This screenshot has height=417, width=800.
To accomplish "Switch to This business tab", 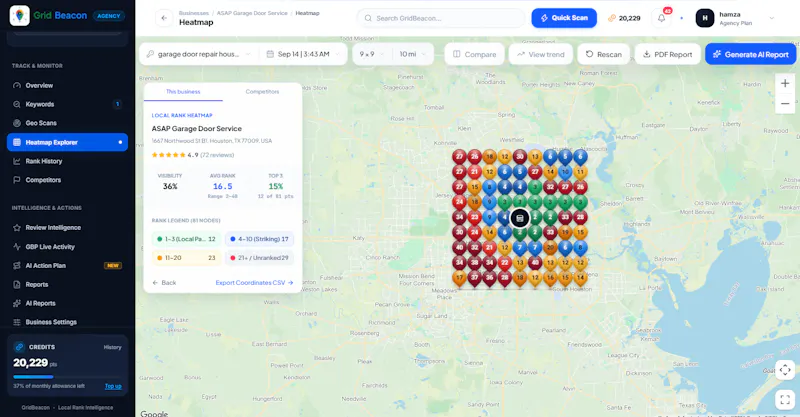I will pyautogui.click(x=183, y=92).
